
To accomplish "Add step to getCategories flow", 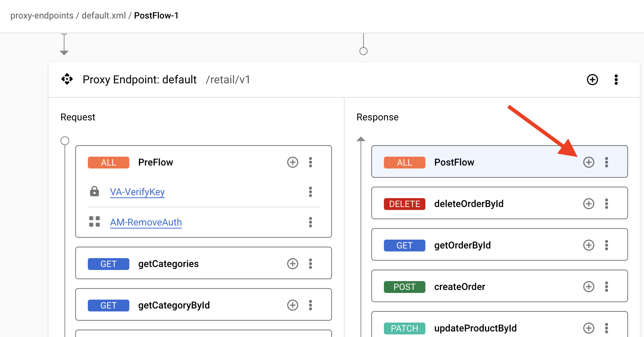I will pos(292,264).
